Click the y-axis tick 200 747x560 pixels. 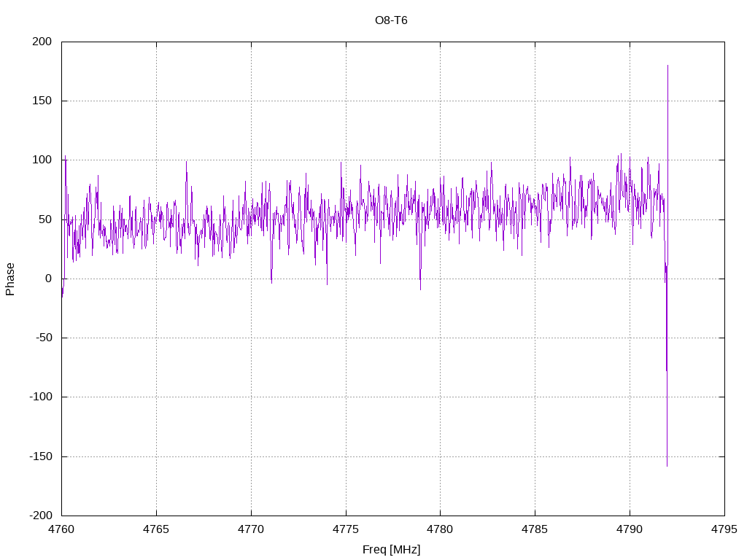[42, 42]
